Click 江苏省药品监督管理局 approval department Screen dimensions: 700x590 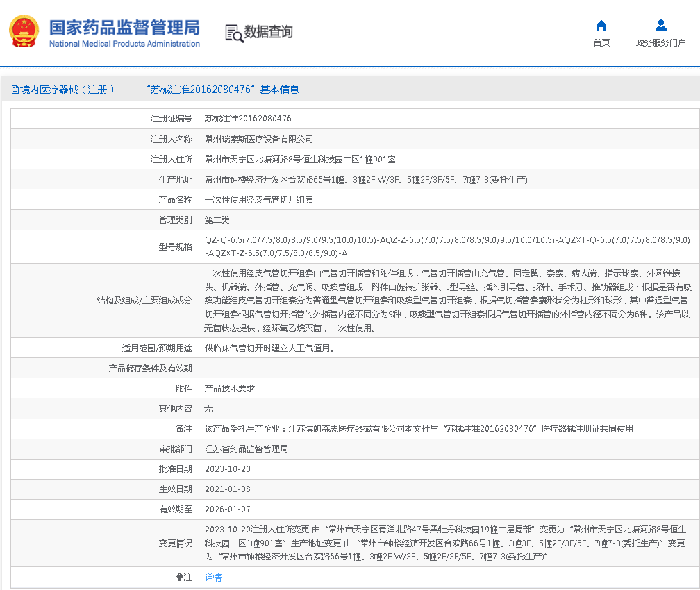pyautogui.click(x=247, y=449)
